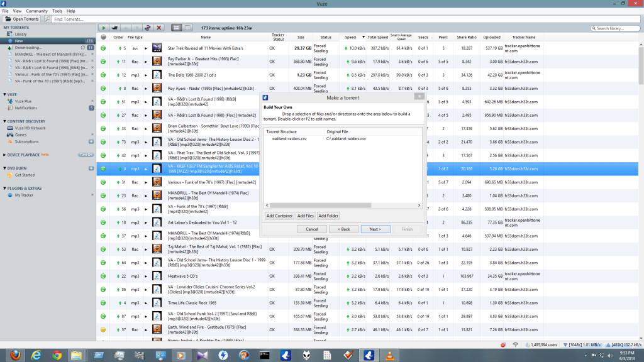Click the avi thumbnail of Star Trek Revised
Image resolution: width=644 pixels, height=362 pixels.
[x=157, y=48]
